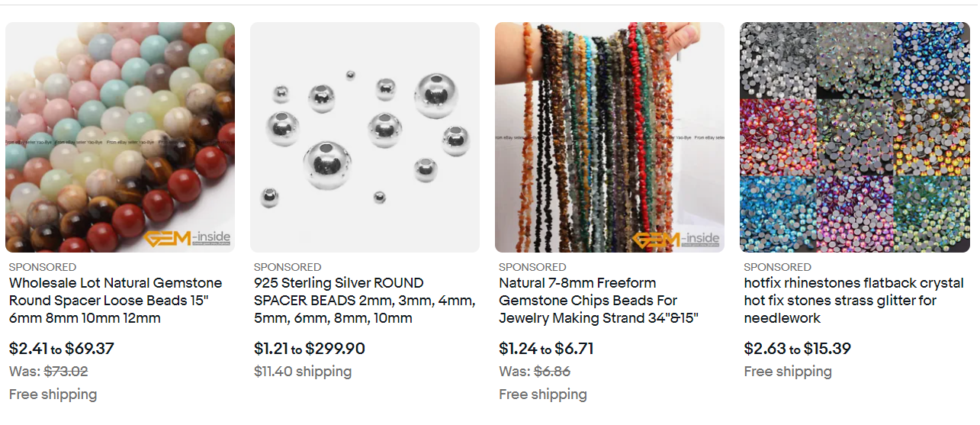This screenshot has height=425, width=980.
Task: Click the SPONSORED label above the gemstone beads title
Action: [x=43, y=267]
